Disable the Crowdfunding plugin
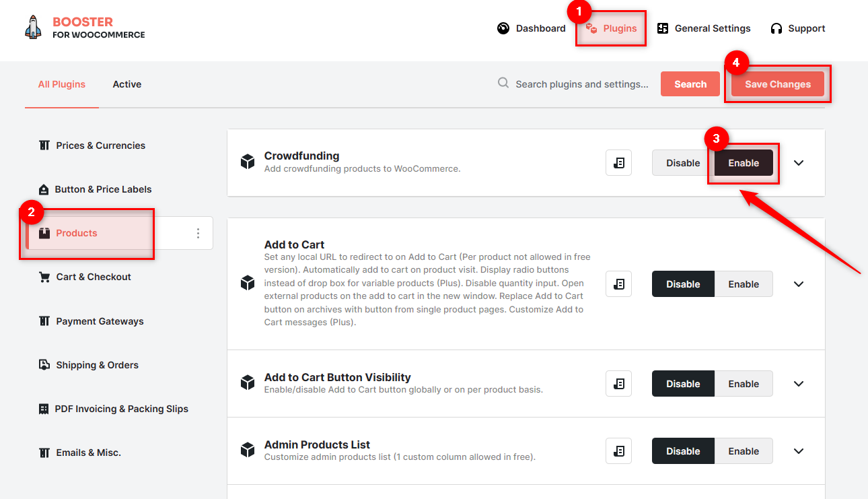Viewport: 868px width, 499px height. pos(683,163)
